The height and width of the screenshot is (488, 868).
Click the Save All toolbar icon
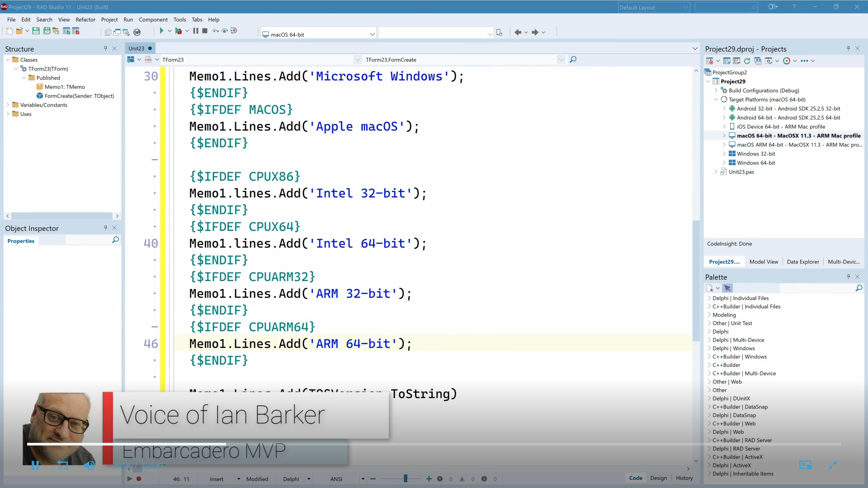pos(46,31)
